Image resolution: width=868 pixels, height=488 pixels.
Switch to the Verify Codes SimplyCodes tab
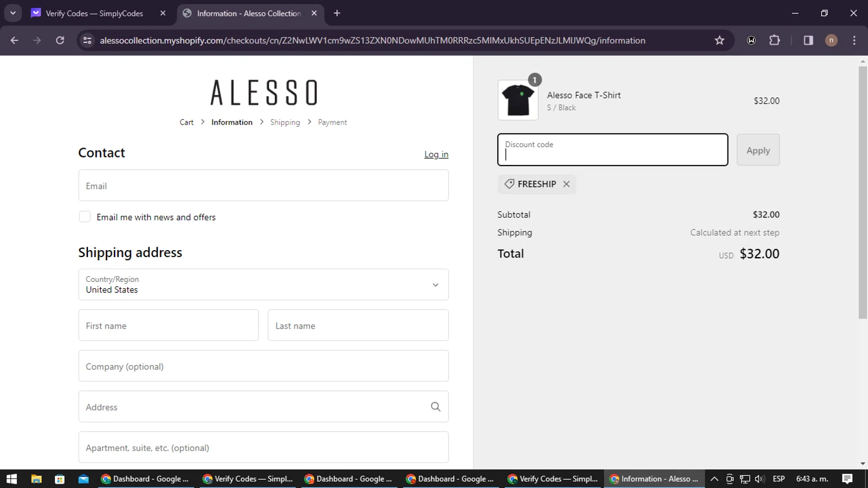tap(94, 13)
